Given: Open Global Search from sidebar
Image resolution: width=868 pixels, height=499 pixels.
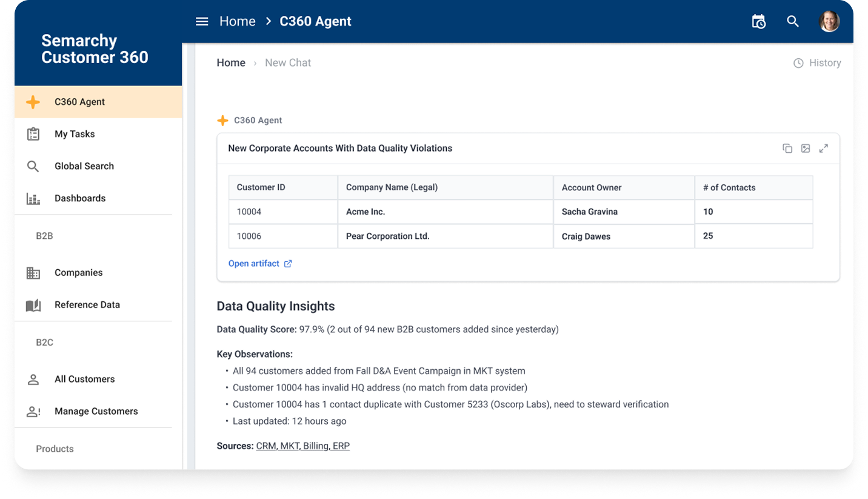Looking at the screenshot, I should pos(98,166).
